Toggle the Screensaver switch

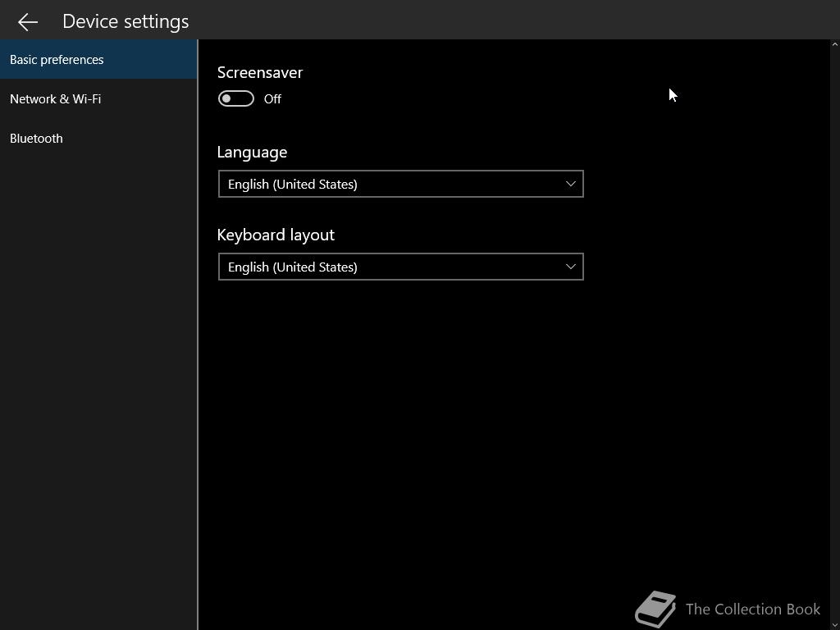235,98
